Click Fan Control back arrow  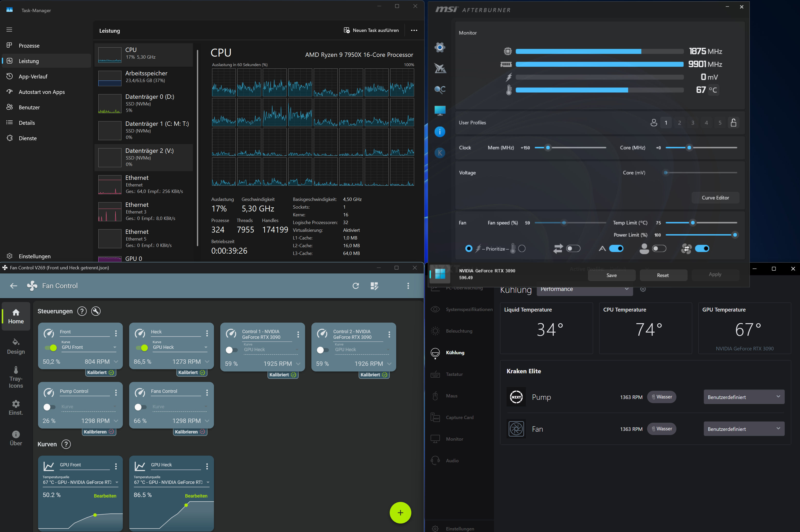click(x=14, y=286)
